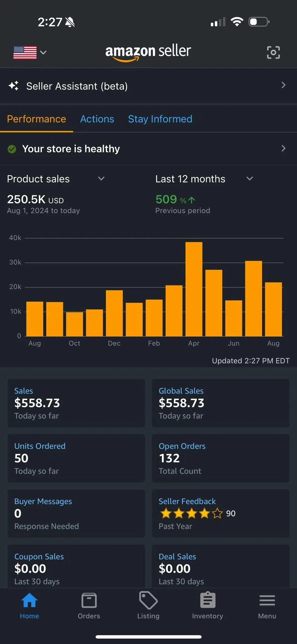Switch to the Actions tab
Screen dimensions: 297x644
(x=97, y=119)
